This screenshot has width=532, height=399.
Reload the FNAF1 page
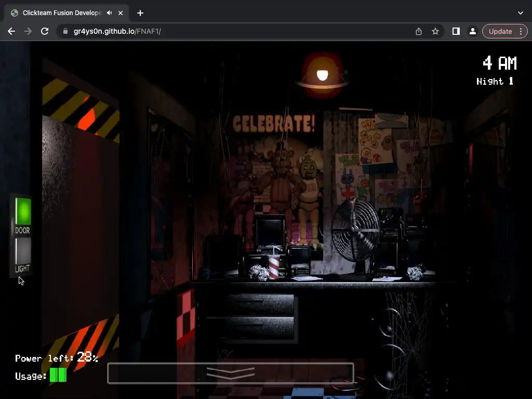[x=45, y=31]
